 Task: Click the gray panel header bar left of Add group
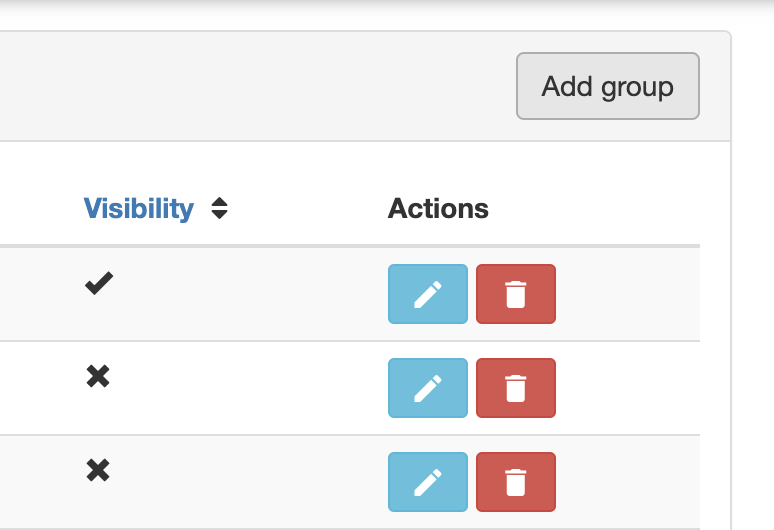(x=250, y=86)
